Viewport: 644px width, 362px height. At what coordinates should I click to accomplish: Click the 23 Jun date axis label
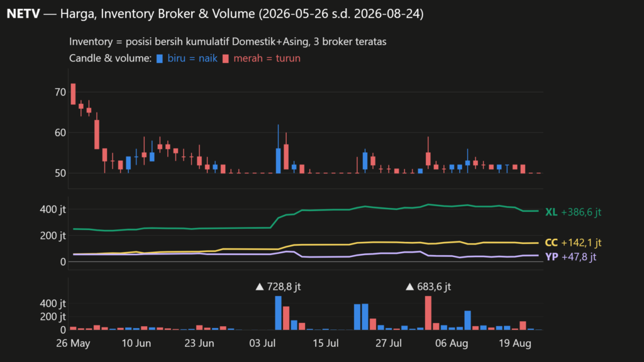point(199,344)
